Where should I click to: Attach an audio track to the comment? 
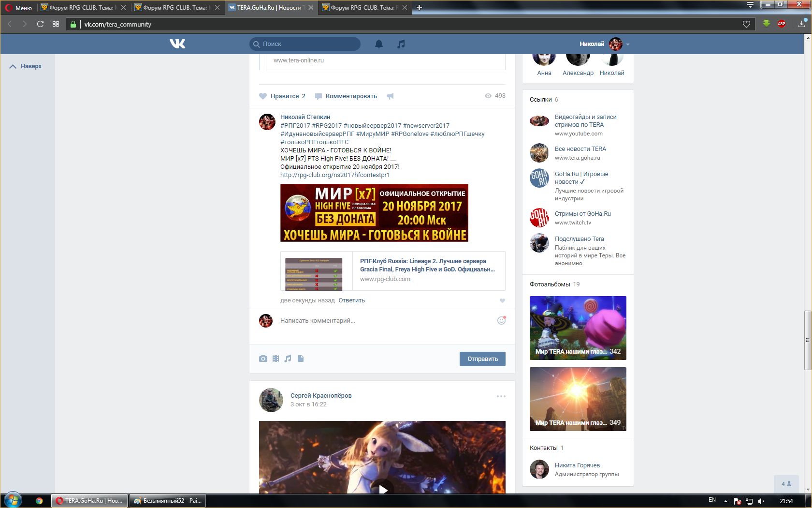(x=288, y=359)
